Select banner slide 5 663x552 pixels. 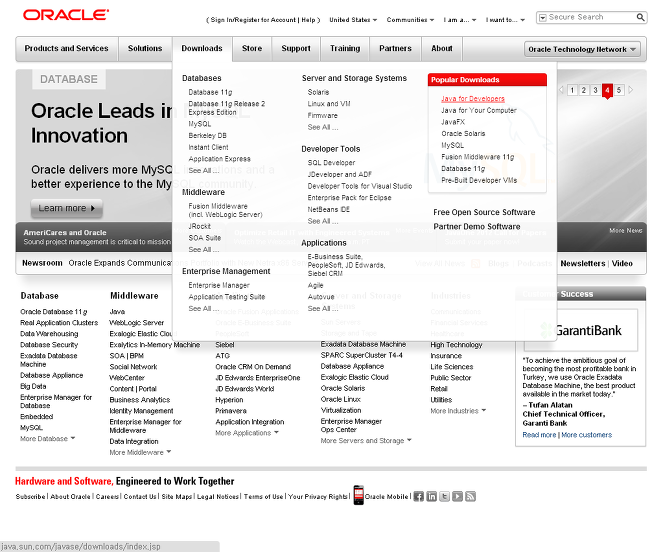619,90
